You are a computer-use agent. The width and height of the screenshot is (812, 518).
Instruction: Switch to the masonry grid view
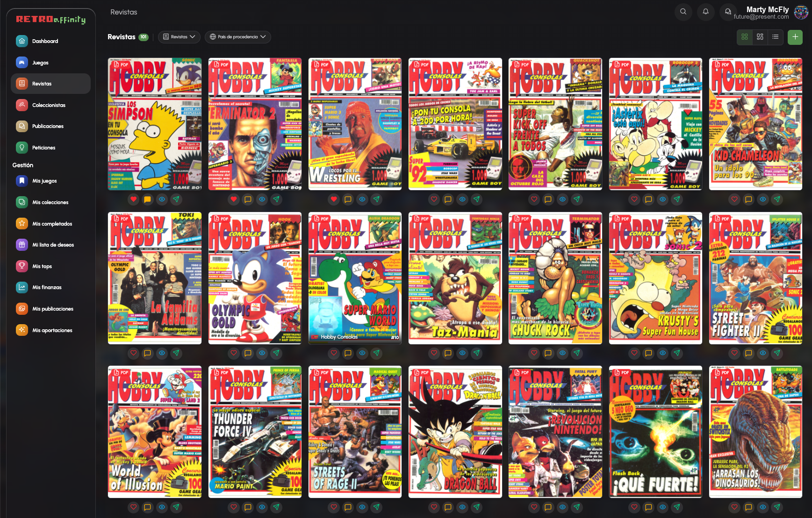click(760, 37)
